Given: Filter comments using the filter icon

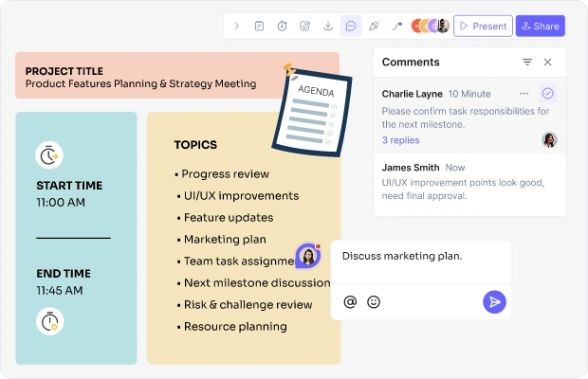Looking at the screenshot, I should click(527, 63).
